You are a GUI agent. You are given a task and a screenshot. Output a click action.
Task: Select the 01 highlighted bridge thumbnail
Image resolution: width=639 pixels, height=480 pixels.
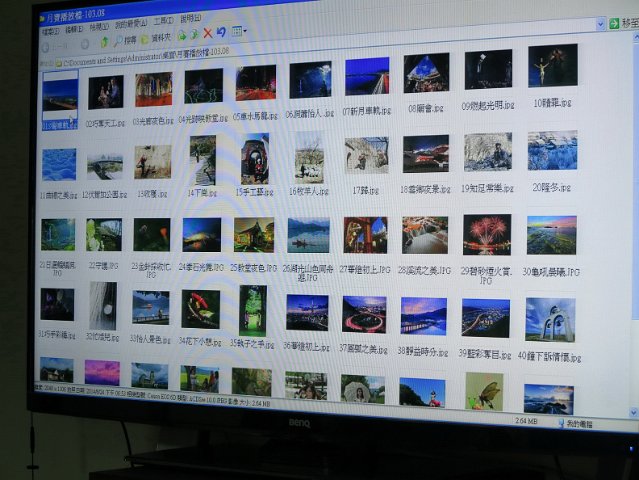[60, 95]
